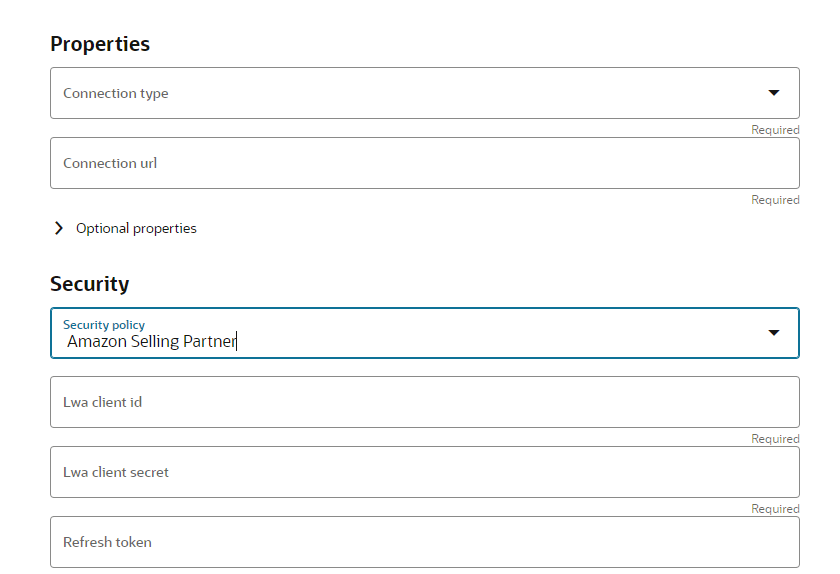
Task: Expand the Optional properties chevron icon
Action: [59, 228]
